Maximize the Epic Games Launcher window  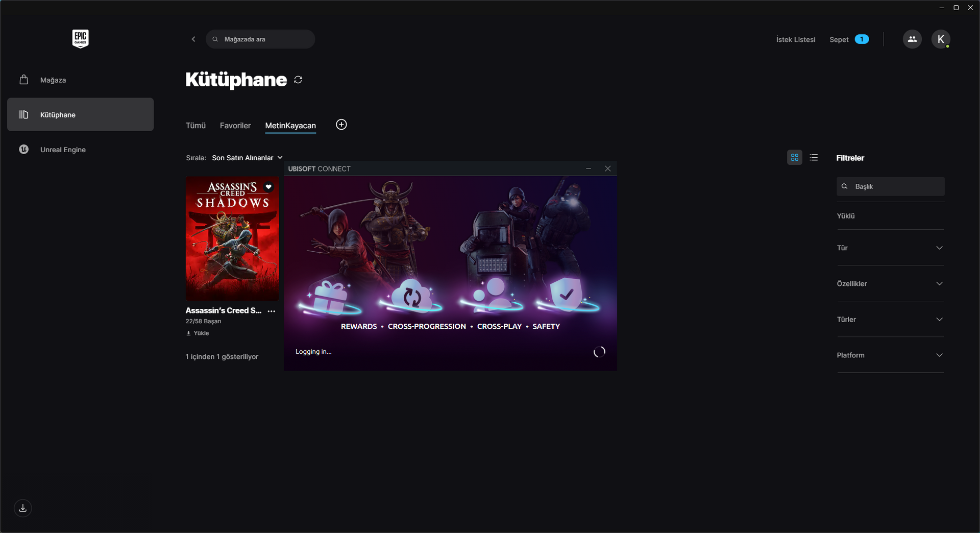pyautogui.click(x=956, y=8)
